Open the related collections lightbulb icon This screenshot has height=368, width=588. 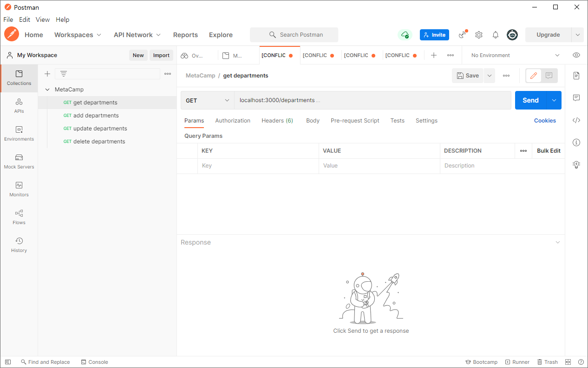coord(576,165)
